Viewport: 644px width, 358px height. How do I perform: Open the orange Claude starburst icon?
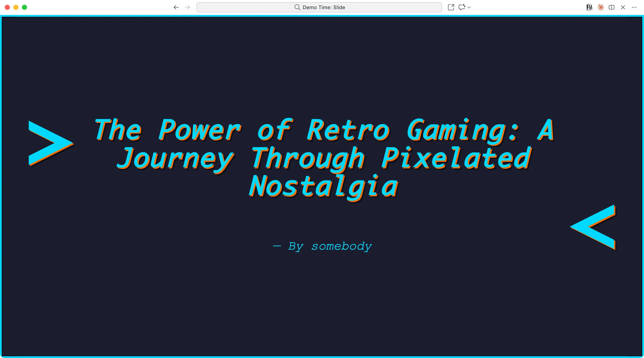click(600, 8)
